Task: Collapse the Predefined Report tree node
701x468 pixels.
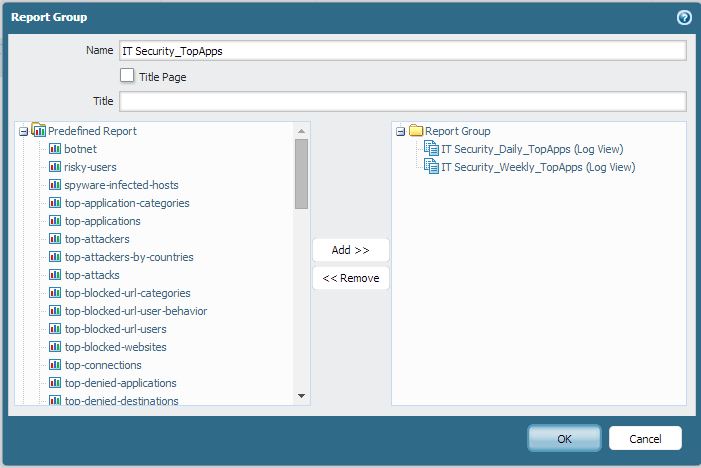Action: tap(24, 131)
